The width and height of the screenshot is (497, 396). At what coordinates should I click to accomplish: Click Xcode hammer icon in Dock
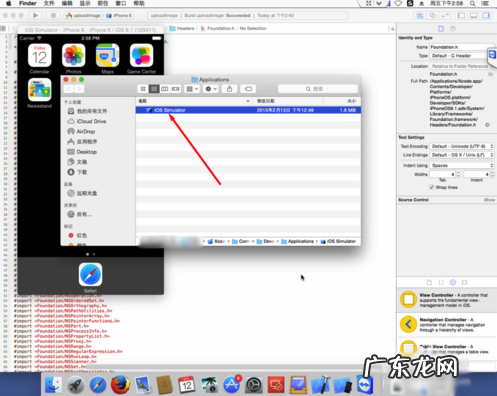(320, 385)
